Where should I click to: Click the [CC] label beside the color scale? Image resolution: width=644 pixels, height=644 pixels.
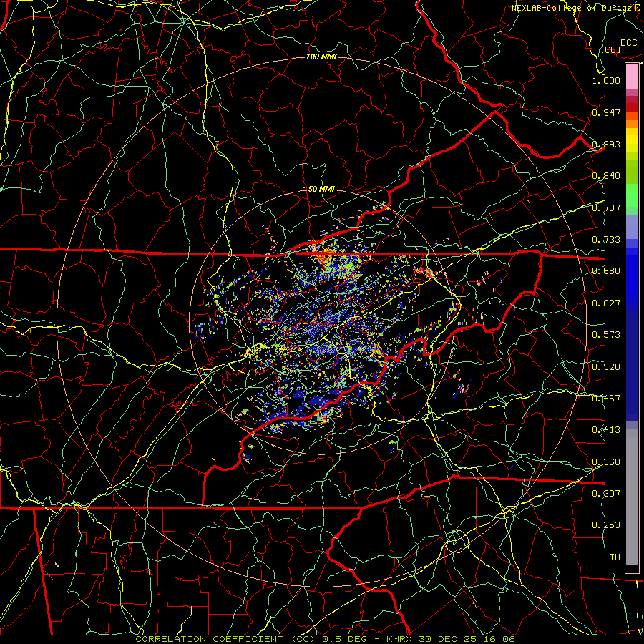(611, 50)
